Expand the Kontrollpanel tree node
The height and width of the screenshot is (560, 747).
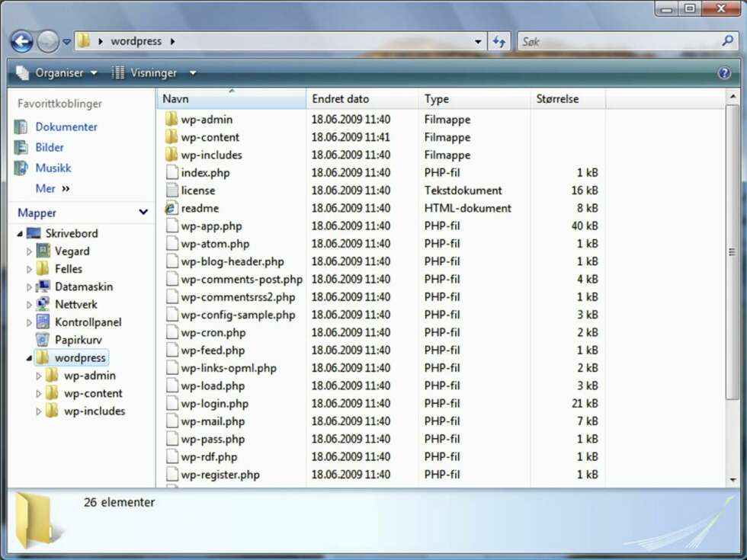coord(29,322)
